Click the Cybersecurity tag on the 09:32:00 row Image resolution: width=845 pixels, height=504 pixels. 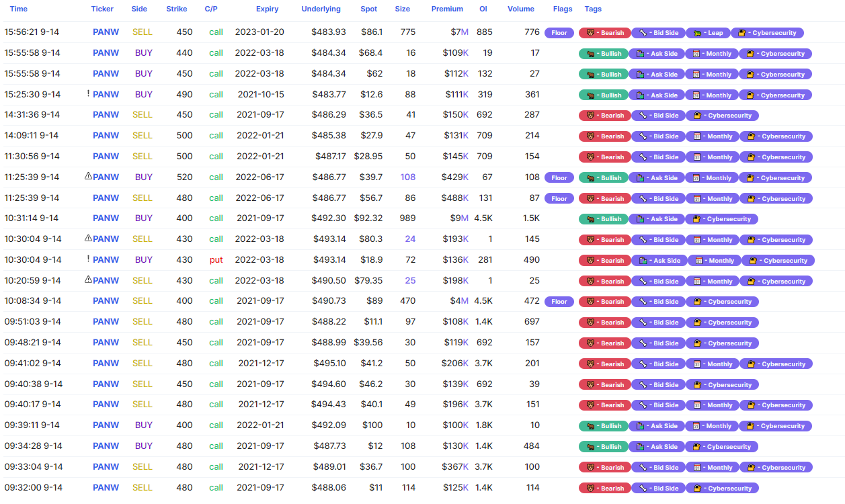click(722, 489)
